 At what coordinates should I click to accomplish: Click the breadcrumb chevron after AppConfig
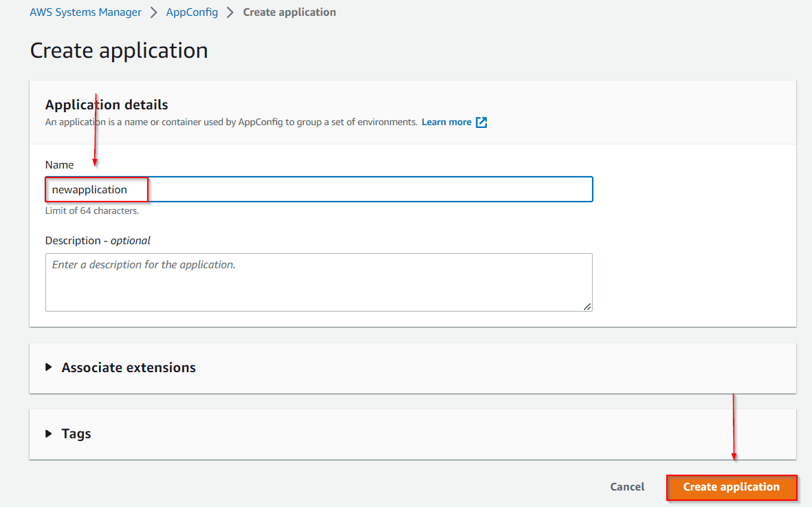tap(230, 12)
